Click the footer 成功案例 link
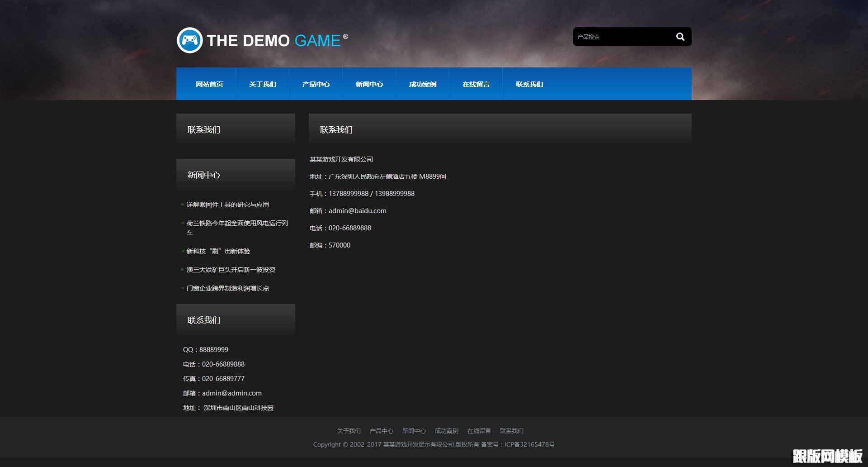 tap(446, 431)
